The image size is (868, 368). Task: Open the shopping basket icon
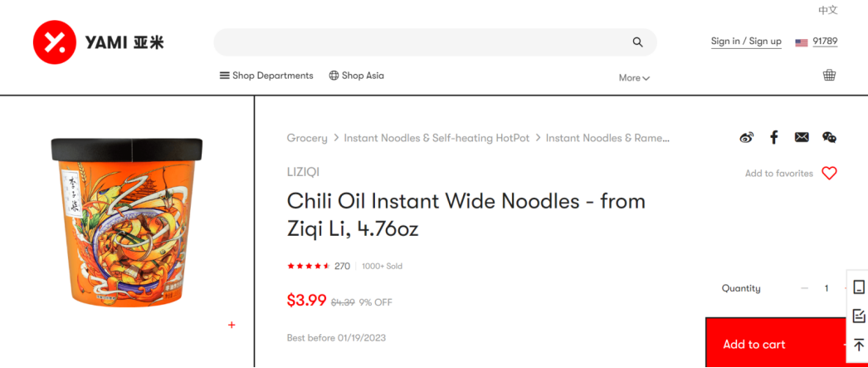829,76
